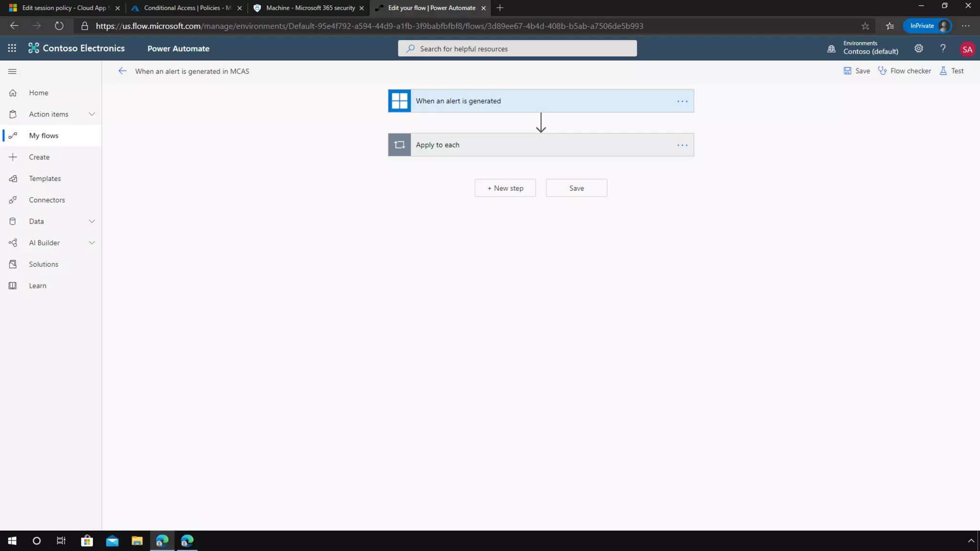Open the browser Settings and more menu
The width and height of the screenshot is (980, 551).
[x=966, y=26]
